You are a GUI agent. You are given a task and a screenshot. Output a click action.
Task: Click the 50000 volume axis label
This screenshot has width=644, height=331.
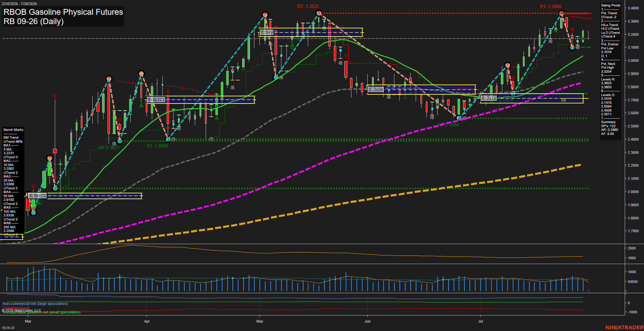tap(633, 282)
